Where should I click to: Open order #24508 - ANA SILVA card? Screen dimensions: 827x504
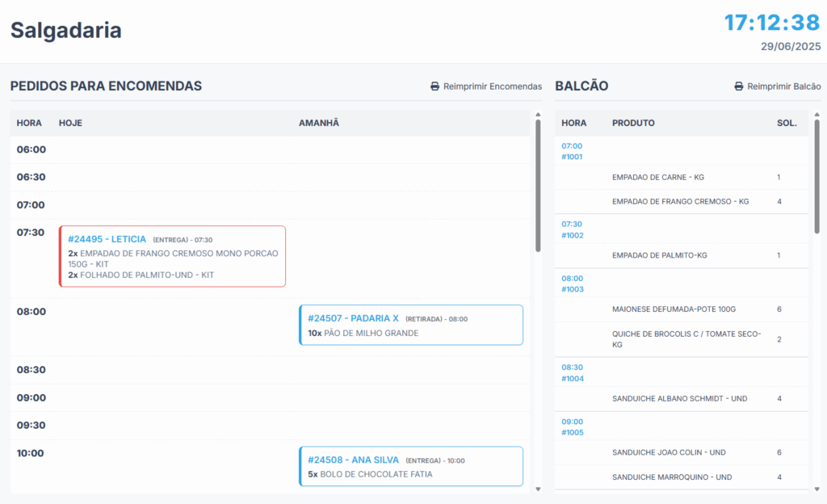411,466
